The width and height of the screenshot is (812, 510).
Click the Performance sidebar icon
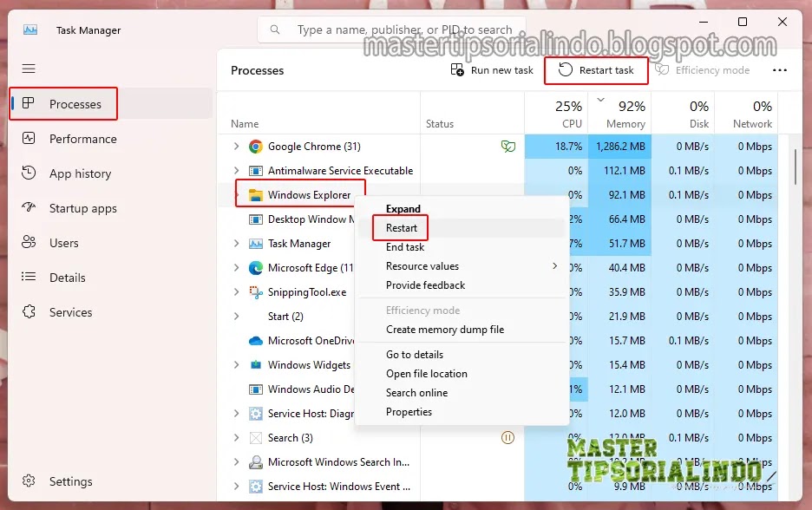[29, 138]
